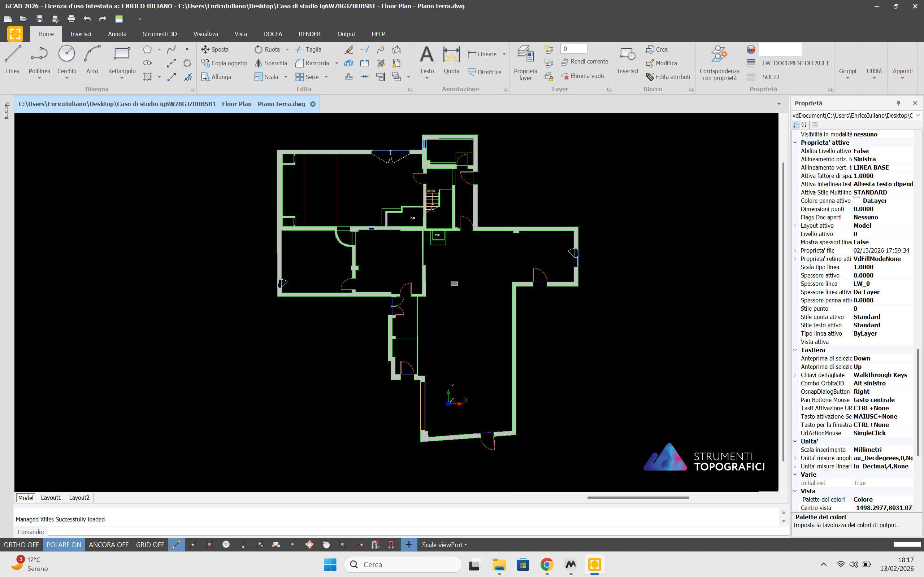Select the Linea drawing tool

coord(13,59)
